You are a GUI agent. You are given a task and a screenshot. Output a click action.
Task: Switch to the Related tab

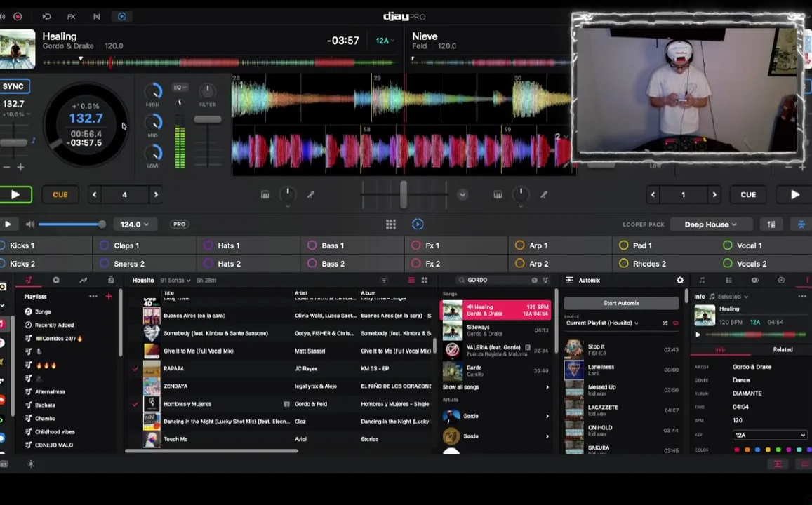(x=783, y=350)
